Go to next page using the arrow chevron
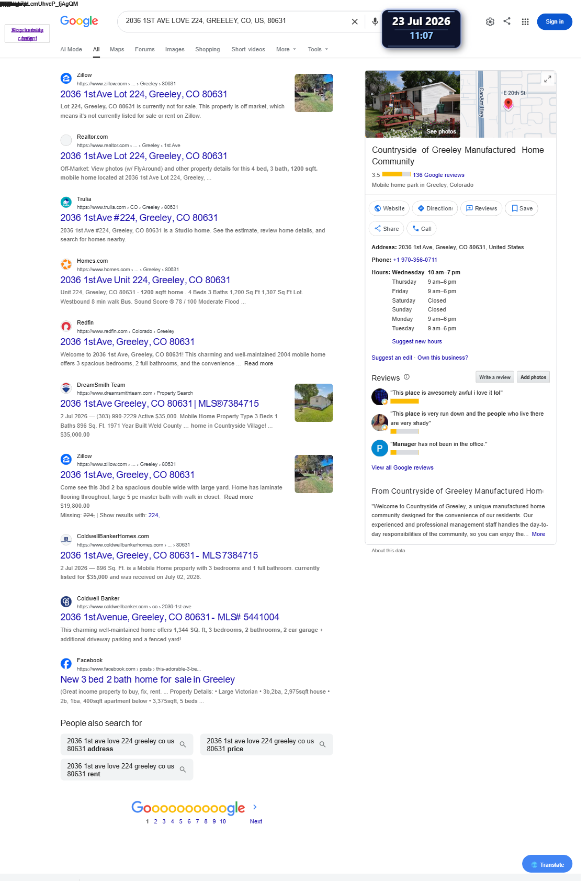This screenshot has width=588, height=881. tap(255, 807)
